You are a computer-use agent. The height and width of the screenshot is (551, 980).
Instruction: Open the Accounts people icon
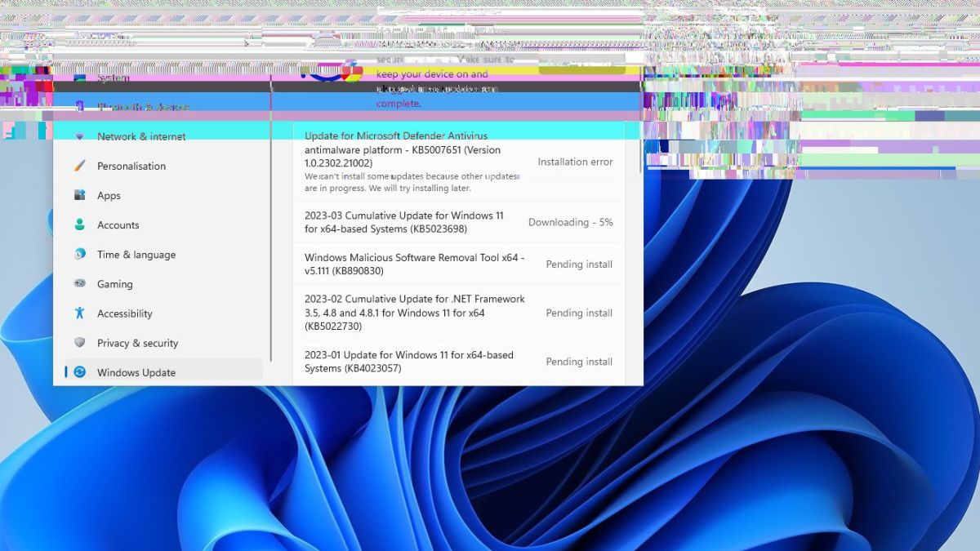tap(79, 224)
